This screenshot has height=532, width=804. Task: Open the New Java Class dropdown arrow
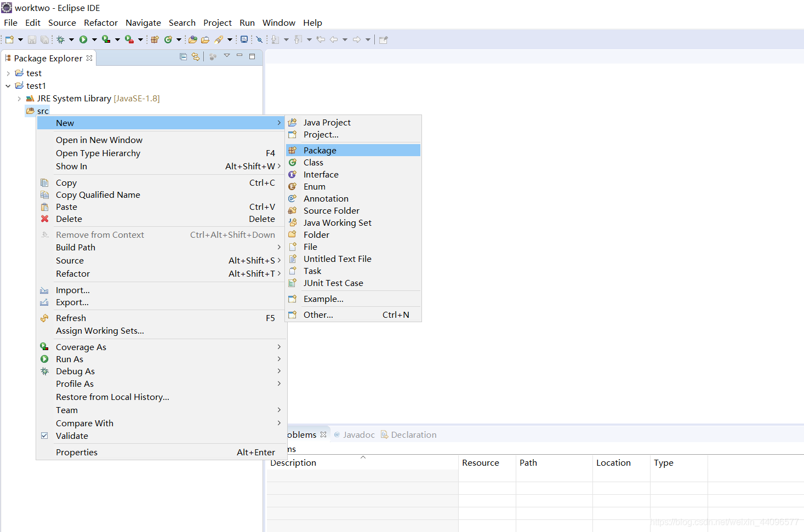point(179,39)
